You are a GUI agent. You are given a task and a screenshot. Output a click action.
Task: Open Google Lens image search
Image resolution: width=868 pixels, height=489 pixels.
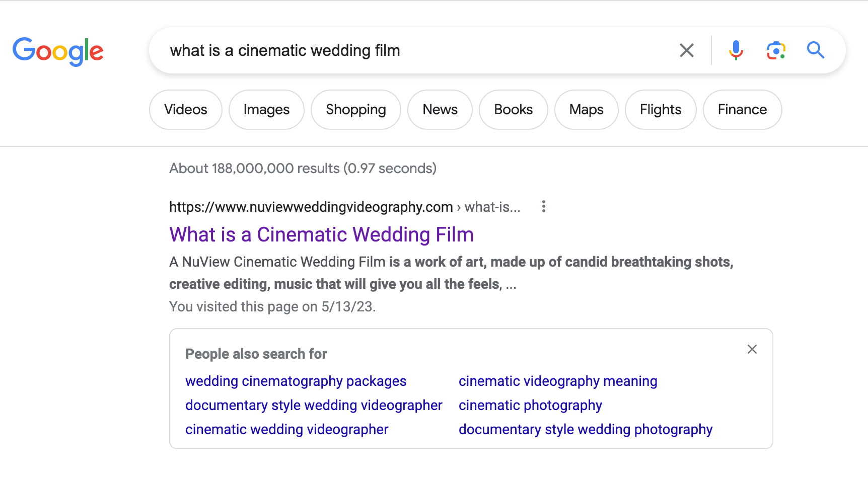776,50
